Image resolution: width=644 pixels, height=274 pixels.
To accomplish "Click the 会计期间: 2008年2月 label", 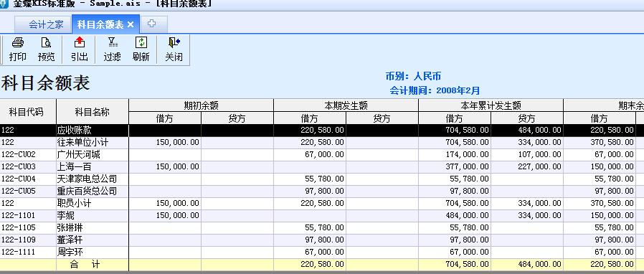I will (435, 90).
